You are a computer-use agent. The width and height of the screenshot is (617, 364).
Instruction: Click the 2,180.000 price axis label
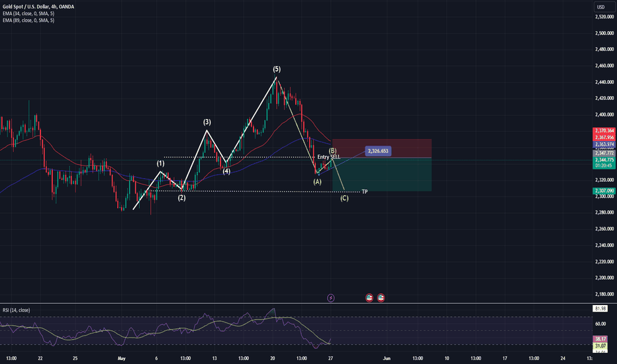(x=604, y=294)
